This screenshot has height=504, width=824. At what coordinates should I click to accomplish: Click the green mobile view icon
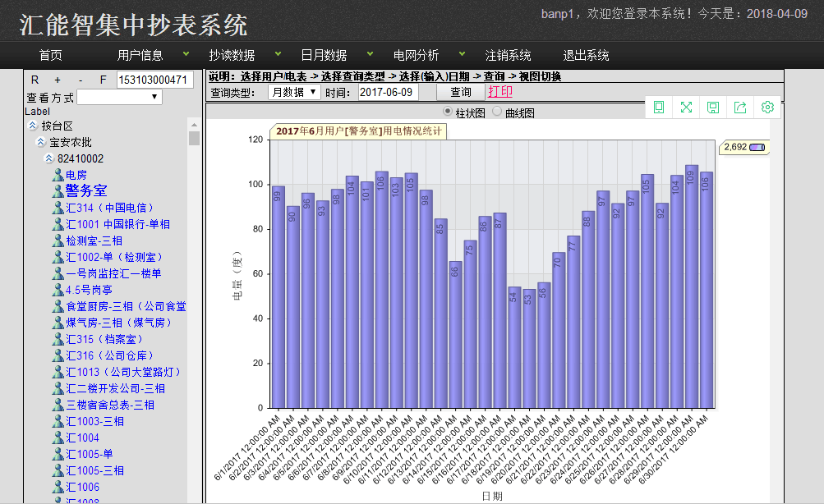pyautogui.click(x=659, y=108)
